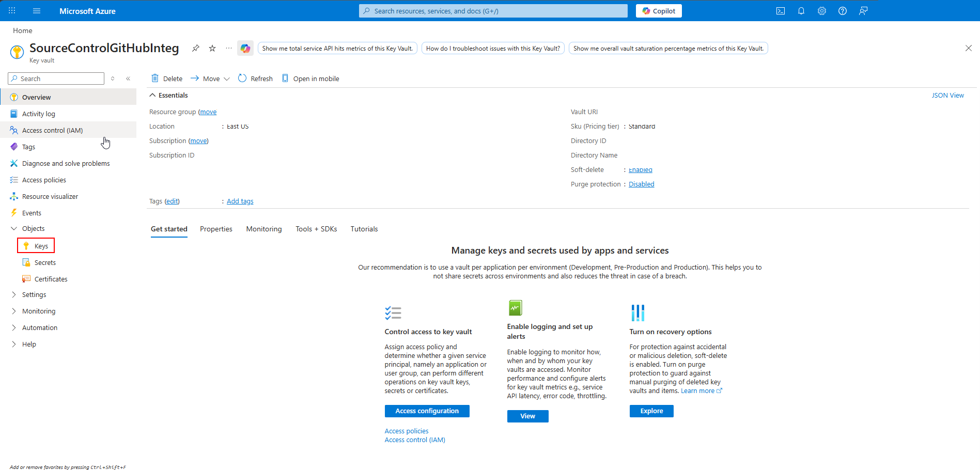Open Access policies in sidebar
Screen dimensions: 980x470
pos(68,180)
